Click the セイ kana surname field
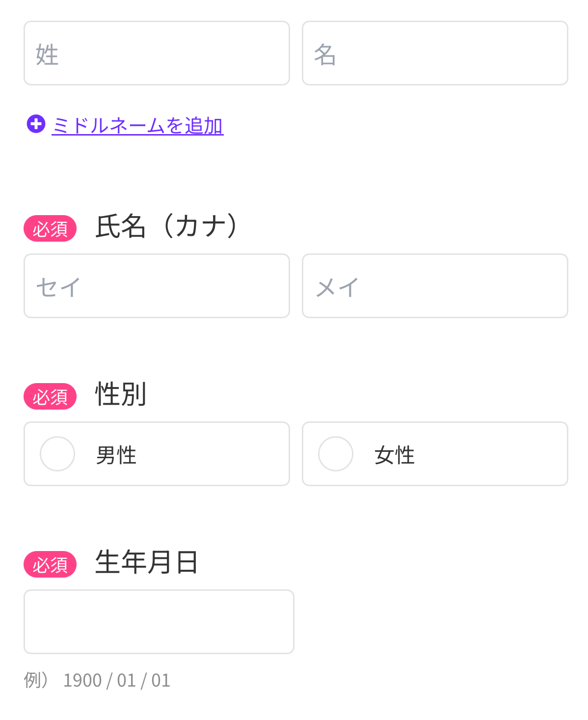Viewport: 588px width, 720px height. (x=157, y=286)
